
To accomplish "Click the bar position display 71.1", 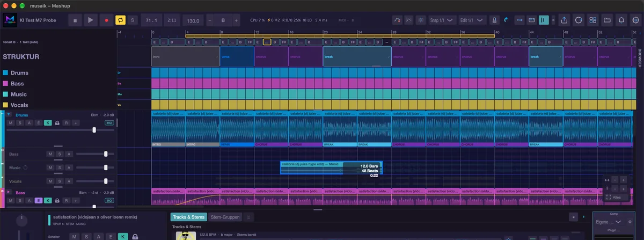I will coord(152,20).
